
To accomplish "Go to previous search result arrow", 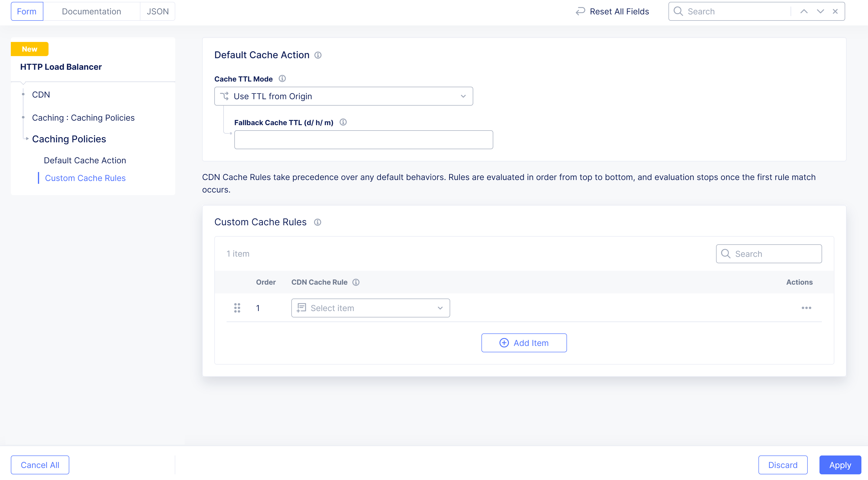I will (804, 12).
